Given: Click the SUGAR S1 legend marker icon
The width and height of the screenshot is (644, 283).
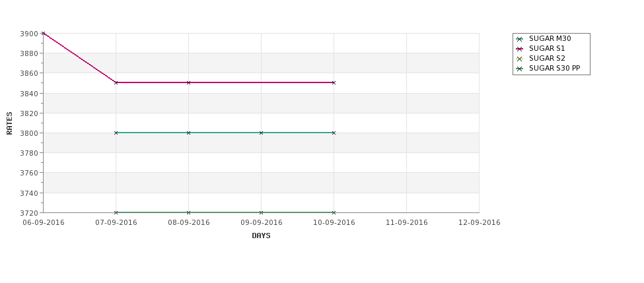Looking at the screenshot, I should click(x=519, y=49).
